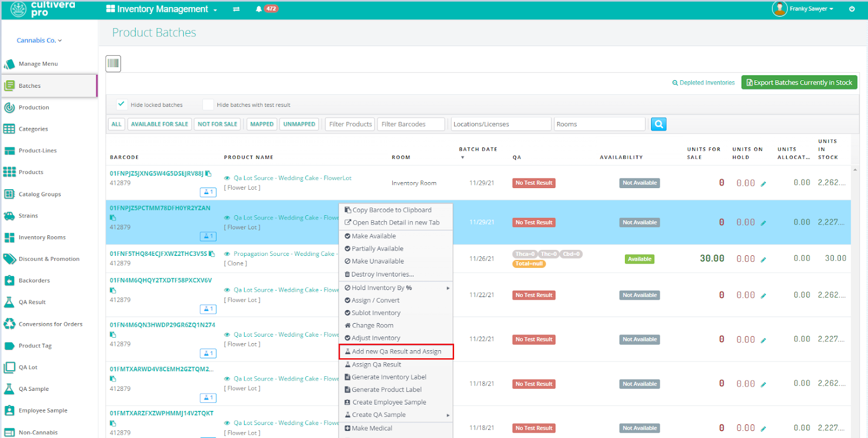Viewport: 868px width, 438px height.
Task: Open Filter Barcodes dropdown
Action: [411, 124]
